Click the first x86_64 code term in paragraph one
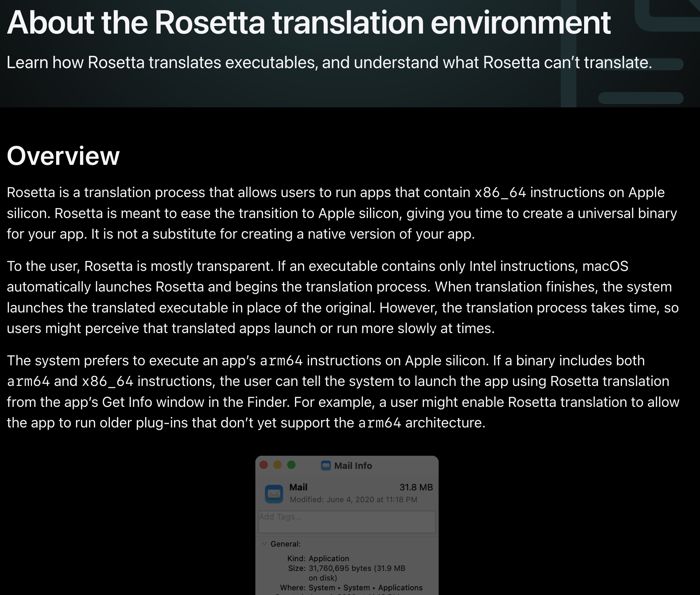Screen dimensions: 700x595 [500, 192]
